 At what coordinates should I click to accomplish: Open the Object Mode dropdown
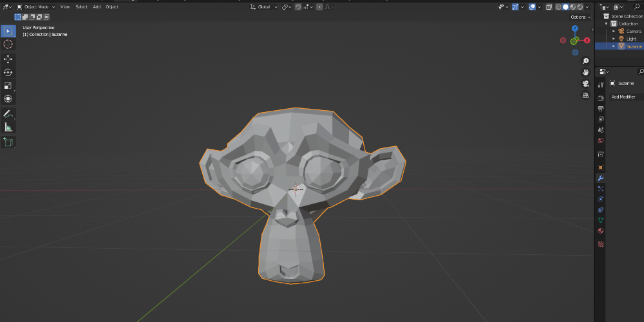click(x=35, y=7)
